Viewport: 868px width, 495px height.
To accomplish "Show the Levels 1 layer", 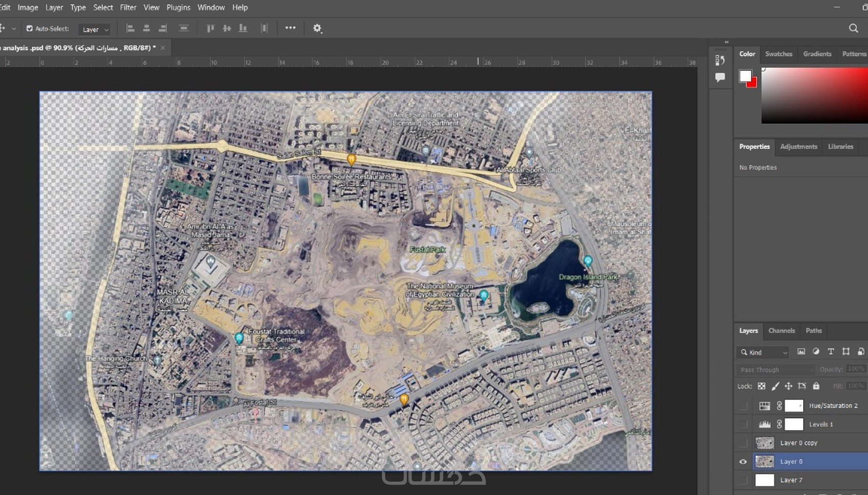I will pos(743,425).
